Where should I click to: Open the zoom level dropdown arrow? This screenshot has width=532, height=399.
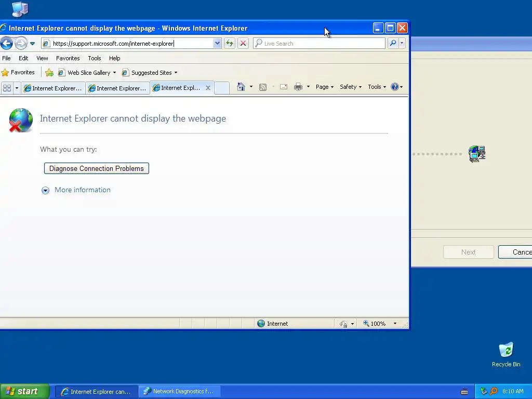coord(395,324)
